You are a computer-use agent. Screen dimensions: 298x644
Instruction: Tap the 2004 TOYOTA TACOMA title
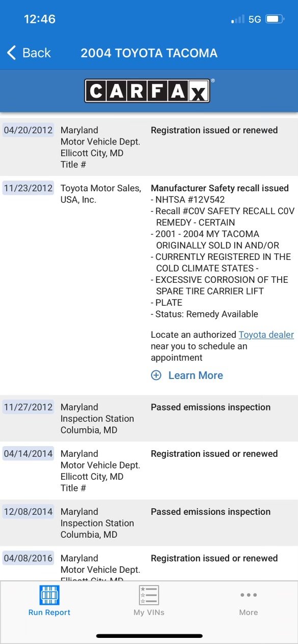149,53
